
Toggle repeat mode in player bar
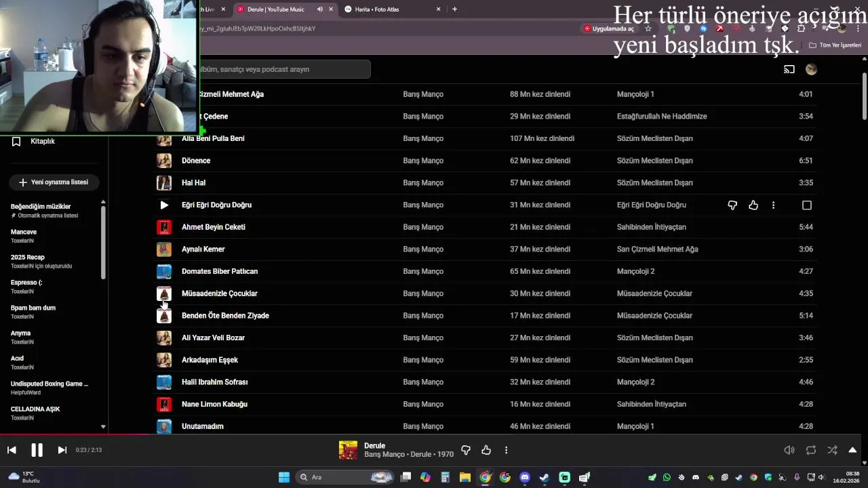tap(811, 450)
